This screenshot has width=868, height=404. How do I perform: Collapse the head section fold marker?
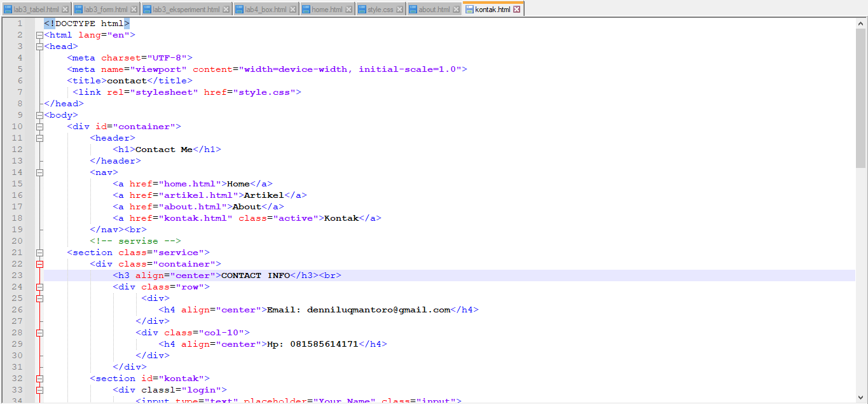pos(39,46)
